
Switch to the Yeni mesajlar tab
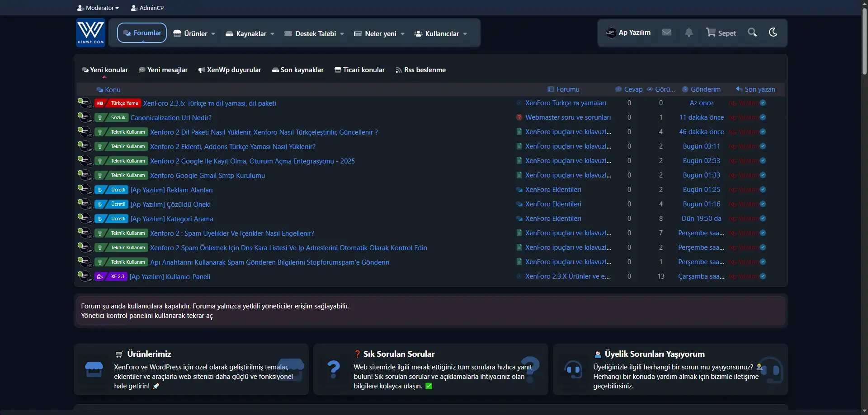(163, 70)
